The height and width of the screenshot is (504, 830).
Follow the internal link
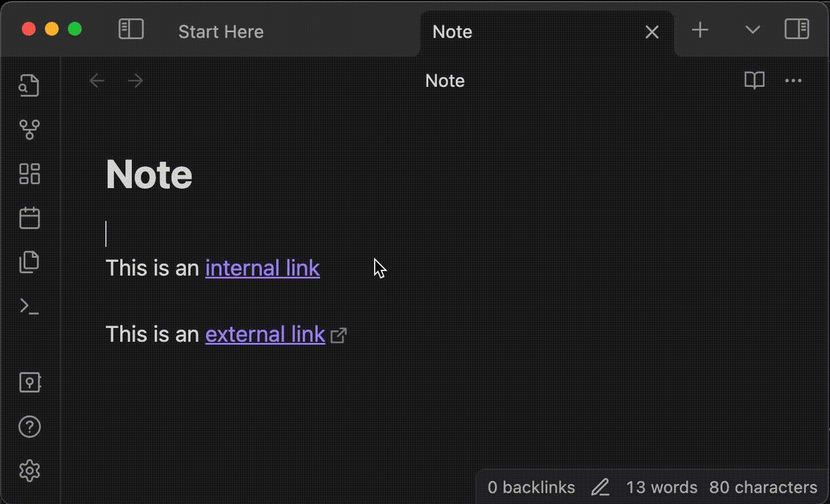pyautogui.click(x=262, y=268)
